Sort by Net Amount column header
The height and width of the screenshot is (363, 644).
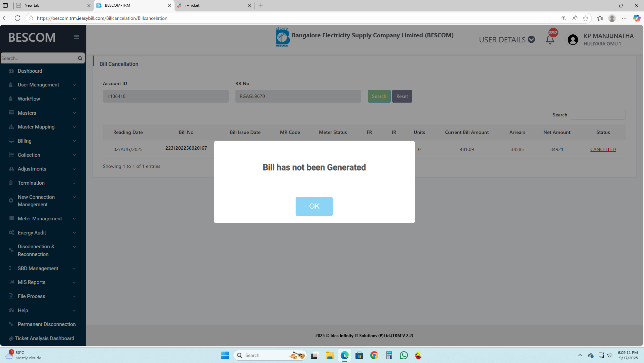click(557, 132)
